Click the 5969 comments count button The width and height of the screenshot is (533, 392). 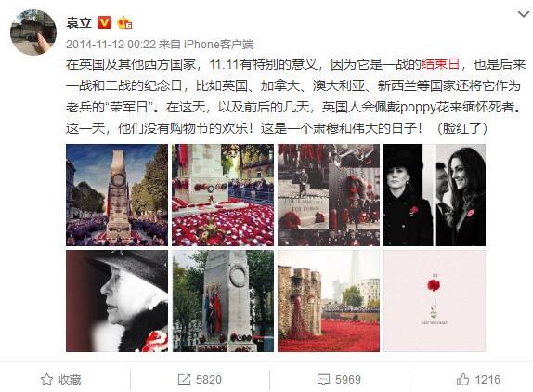pyautogui.click(x=339, y=379)
